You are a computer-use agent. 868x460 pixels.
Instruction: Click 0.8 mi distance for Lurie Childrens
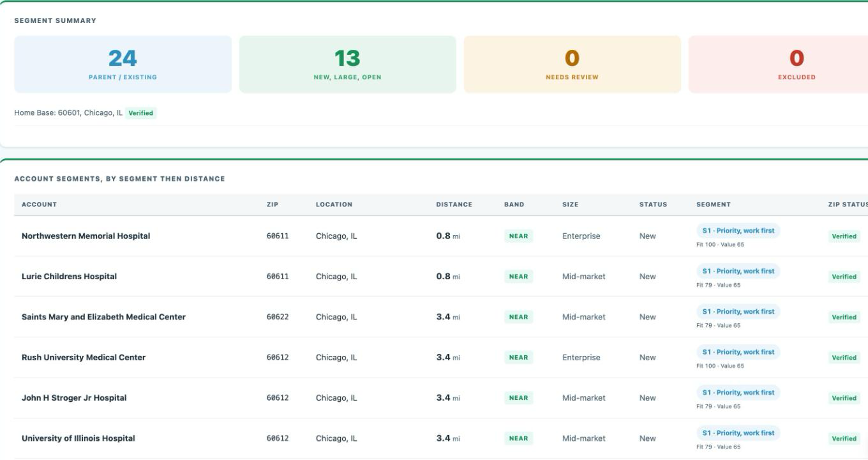[x=448, y=277]
